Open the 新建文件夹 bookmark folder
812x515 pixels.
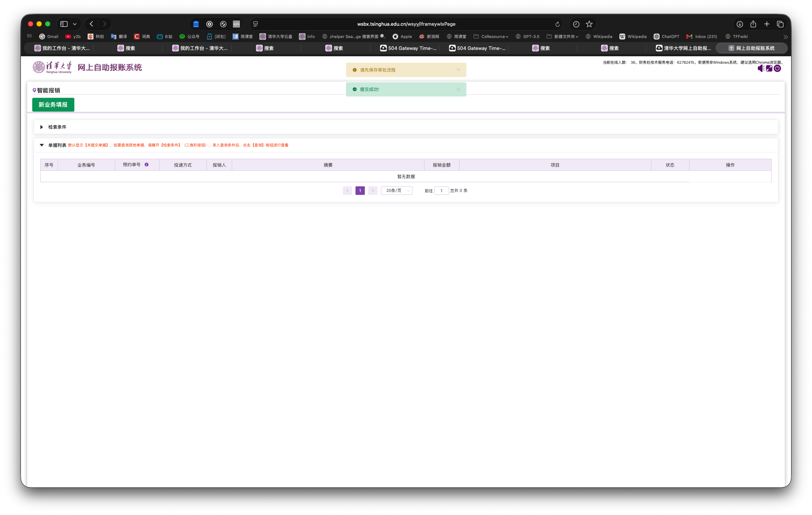tap(562, 37)
